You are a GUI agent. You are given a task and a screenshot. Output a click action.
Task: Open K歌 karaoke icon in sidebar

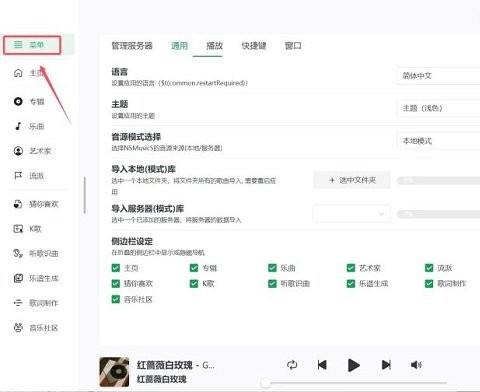[18, 229]
